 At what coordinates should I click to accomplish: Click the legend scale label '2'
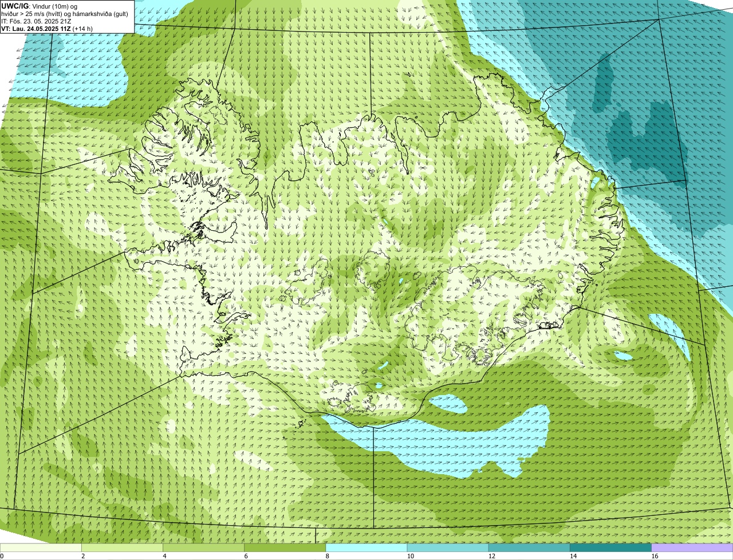click(83, 556)
